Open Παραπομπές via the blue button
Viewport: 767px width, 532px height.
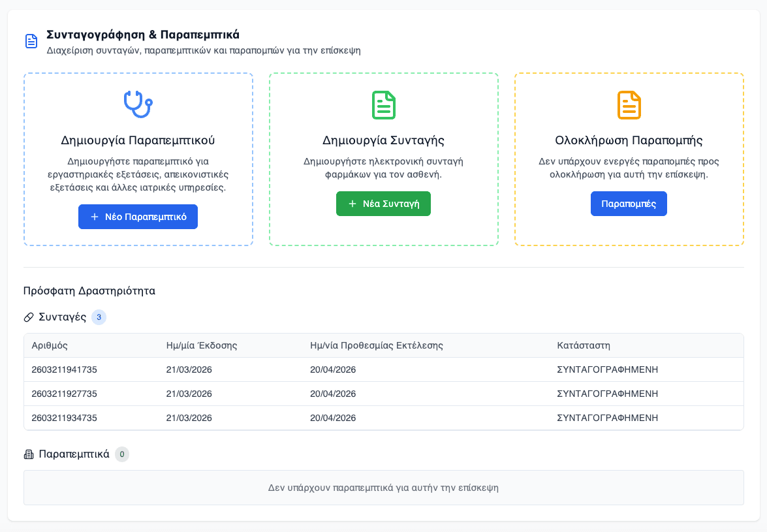point(629,204)
